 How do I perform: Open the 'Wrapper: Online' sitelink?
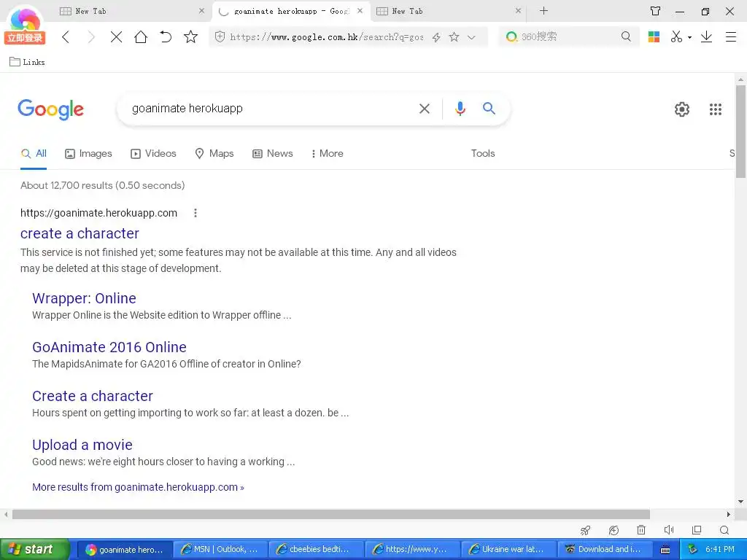coord(85,298)
